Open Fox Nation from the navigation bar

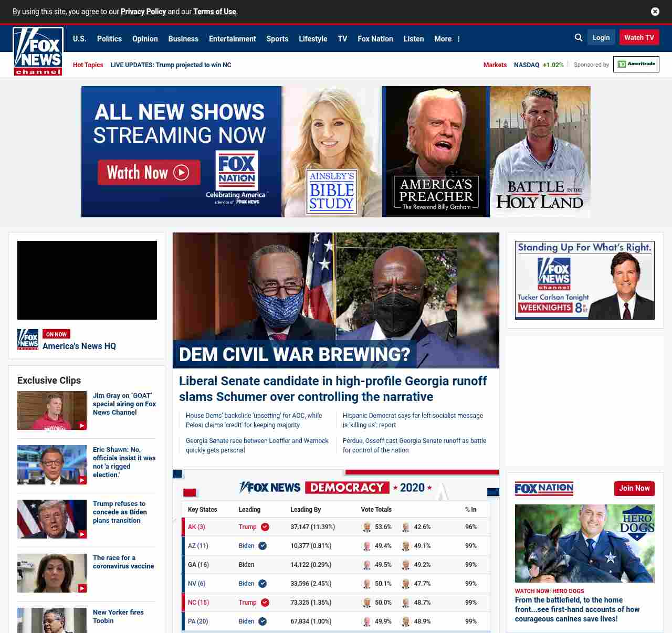375,39
